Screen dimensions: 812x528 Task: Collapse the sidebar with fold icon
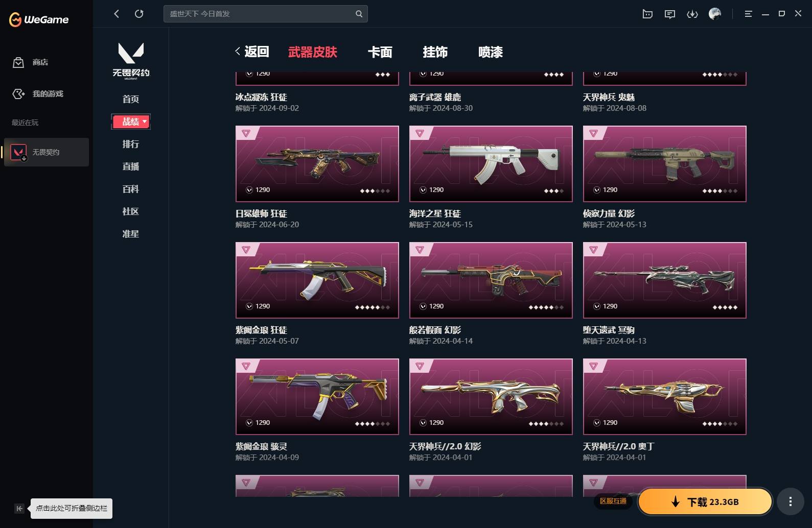pos(19,508)
